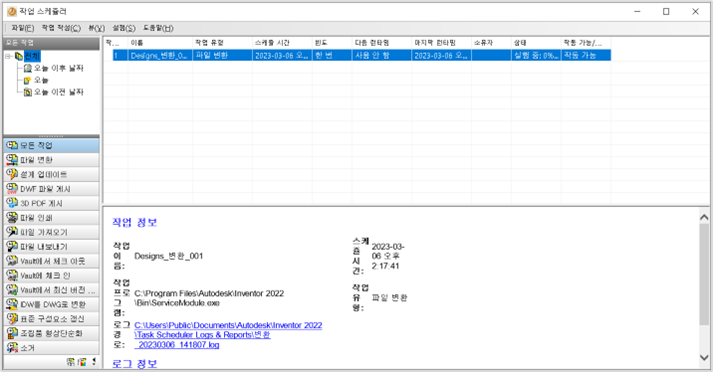Click the 오늘 이전 날짜 tree icon

tap(28, 92)
